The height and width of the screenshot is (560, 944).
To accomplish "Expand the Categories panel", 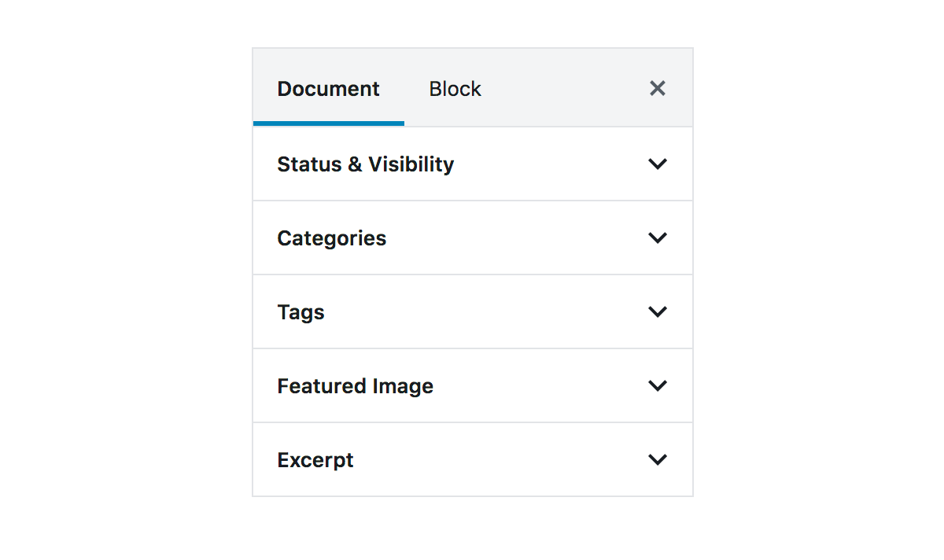I will coord(472,238).
